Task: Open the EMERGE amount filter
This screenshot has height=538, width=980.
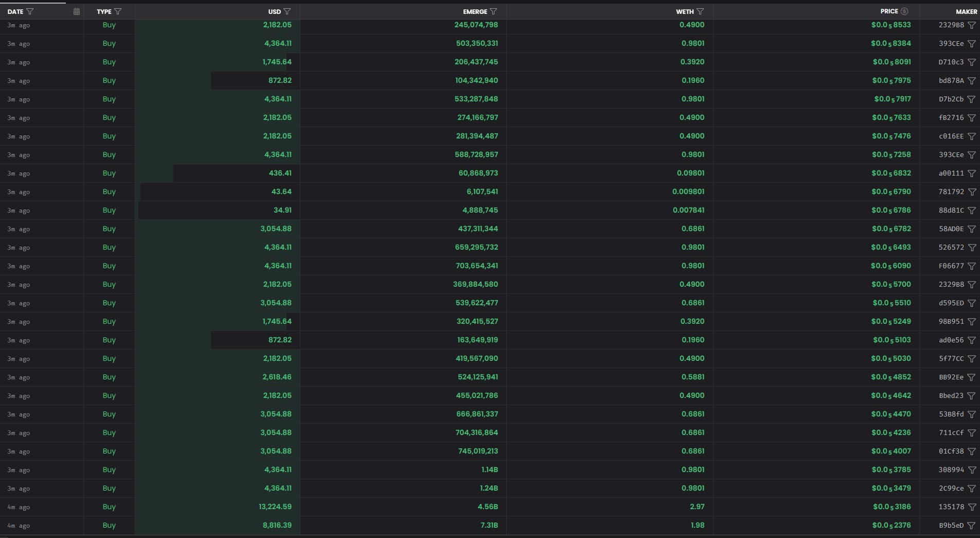Action: (x=493, y=11)
